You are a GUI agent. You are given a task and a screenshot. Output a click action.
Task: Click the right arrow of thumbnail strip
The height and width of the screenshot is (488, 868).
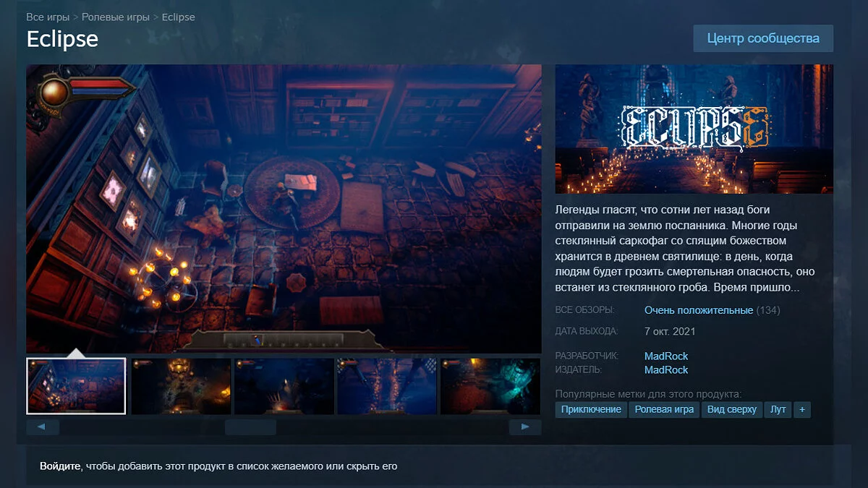coord(524,427)
